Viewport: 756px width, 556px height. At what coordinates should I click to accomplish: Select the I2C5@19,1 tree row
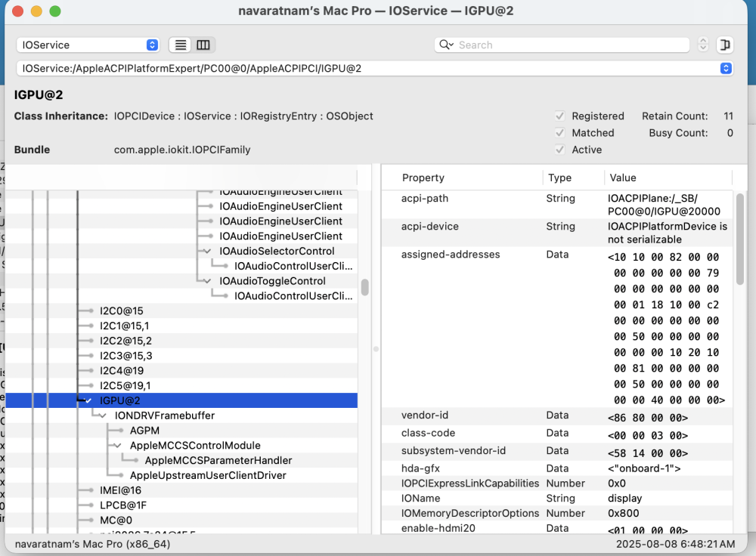(x=181, y=385)
